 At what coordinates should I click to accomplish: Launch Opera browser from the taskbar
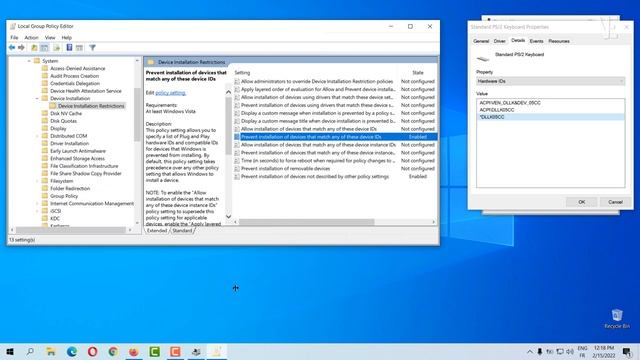[92, 351]
